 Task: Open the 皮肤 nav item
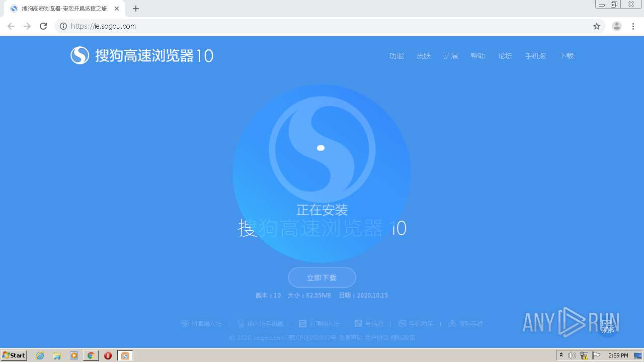tap(424, 56)
